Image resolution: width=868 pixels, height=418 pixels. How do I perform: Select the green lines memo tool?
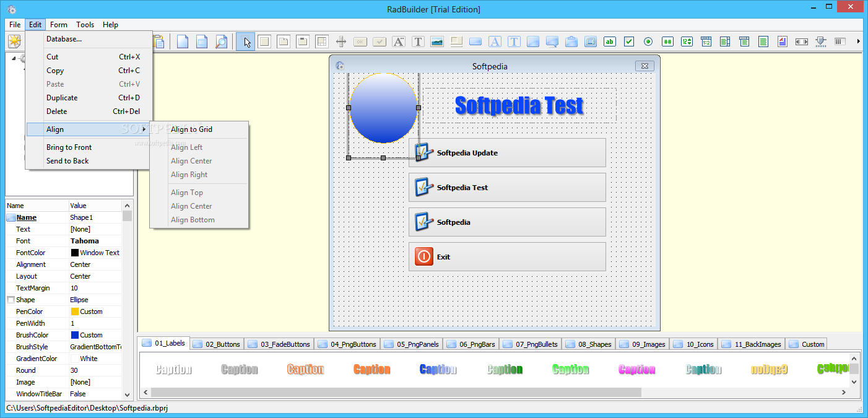[763, 41]
